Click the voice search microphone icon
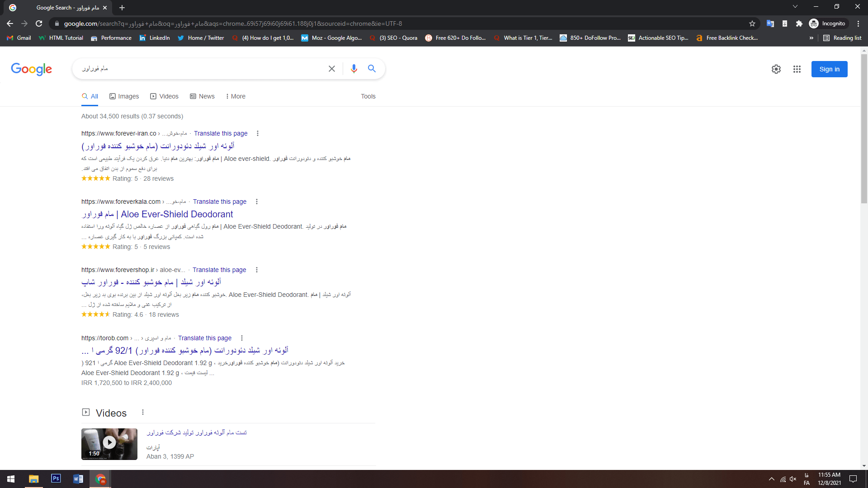 click(x=354, y=69)
